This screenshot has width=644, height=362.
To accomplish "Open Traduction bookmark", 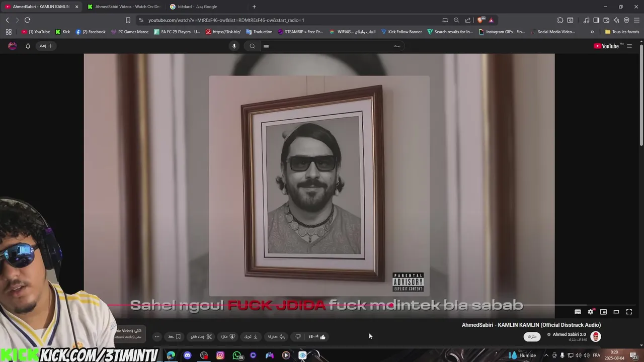I will 259,32.
